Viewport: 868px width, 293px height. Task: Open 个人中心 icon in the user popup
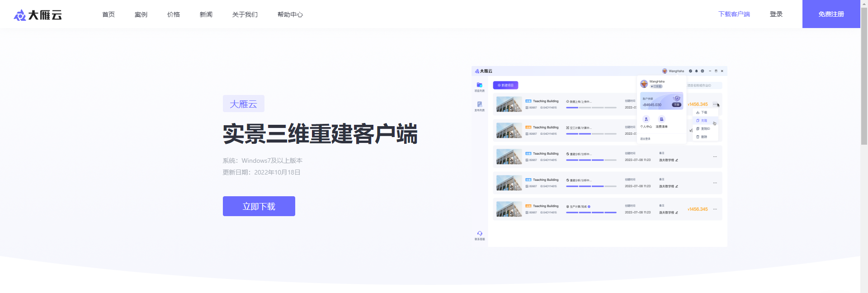pyautogui.click(x=646, y=119)
